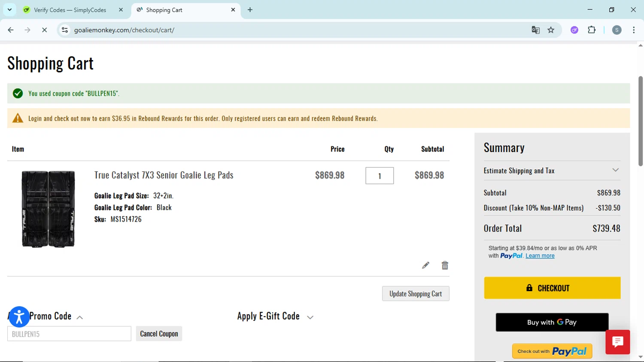The width and height of the screenshot is (644, 362).
Task: Open the tab search dropdown arrow
Action: point(9,10)
